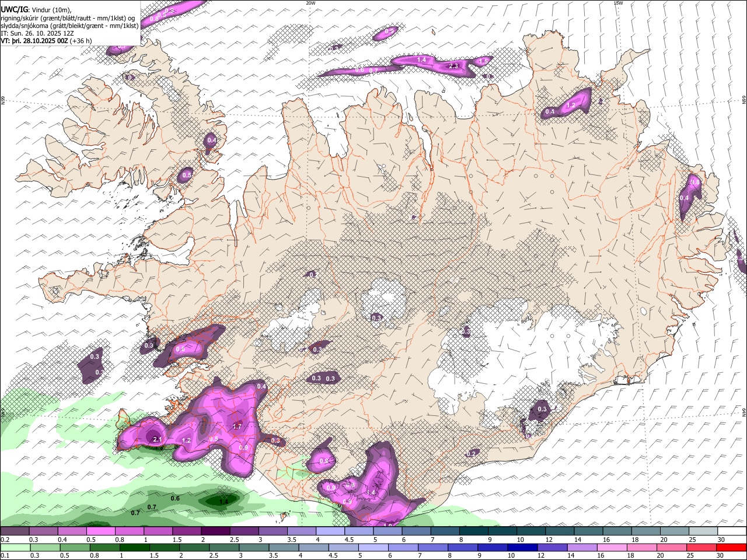Pick the snow scale swatch between 0.2 and 0.3

click(15, 531)
